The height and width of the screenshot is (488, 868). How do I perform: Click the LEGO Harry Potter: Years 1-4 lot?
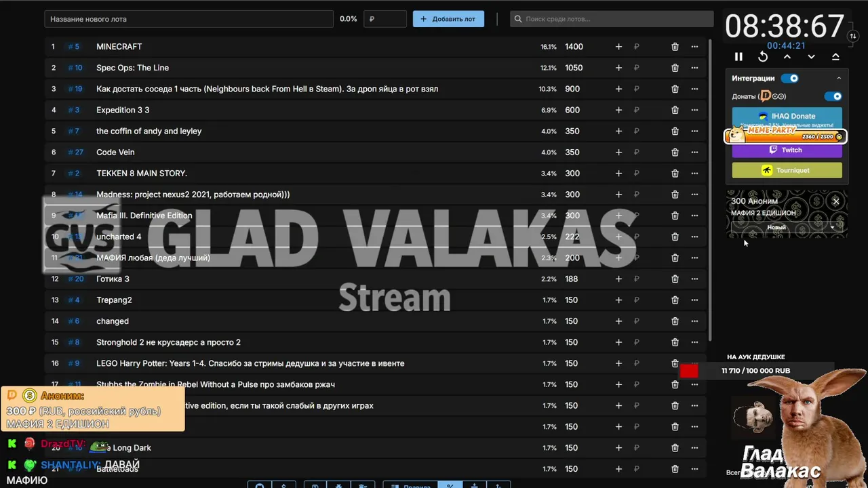[376, 363]
